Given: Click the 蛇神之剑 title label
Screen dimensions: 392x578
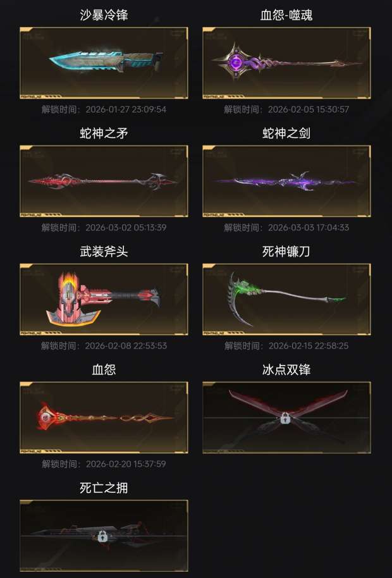Looking at the screenshot, I should point(286,133).
